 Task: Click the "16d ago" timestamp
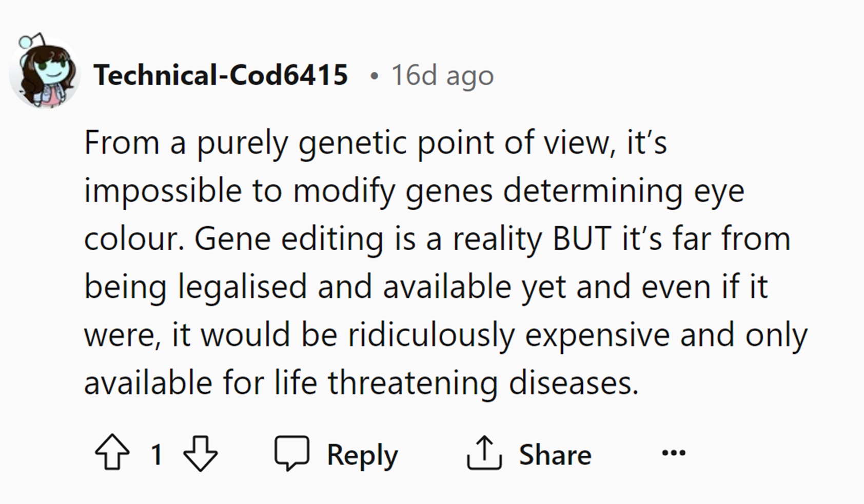(x=442, y=75)
